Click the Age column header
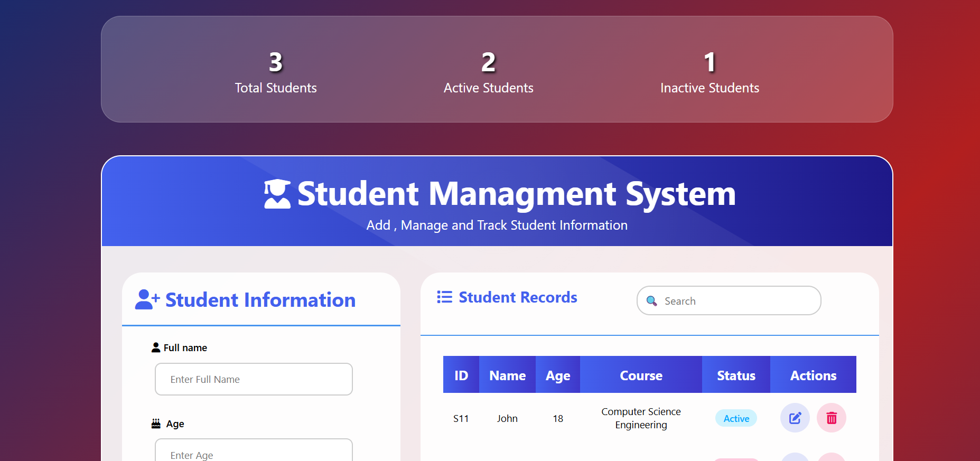The image size is (980, 461). tap(558, 375)
